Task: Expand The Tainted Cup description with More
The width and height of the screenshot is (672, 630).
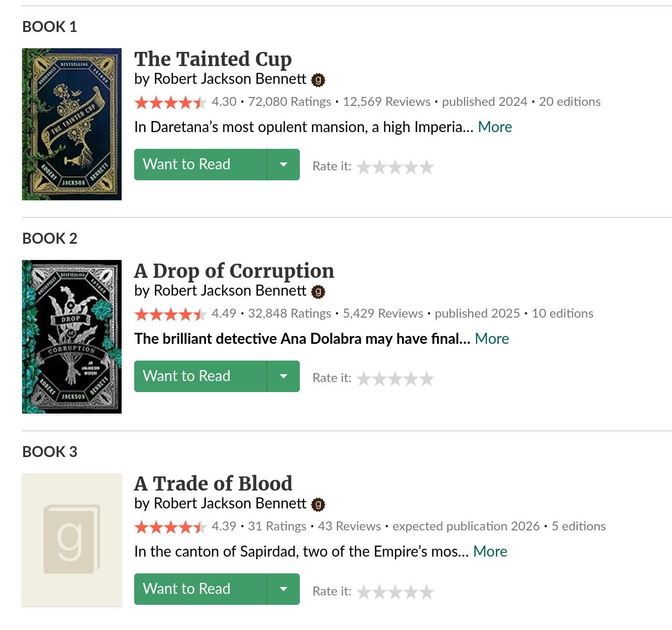Action: click(495, 127)
